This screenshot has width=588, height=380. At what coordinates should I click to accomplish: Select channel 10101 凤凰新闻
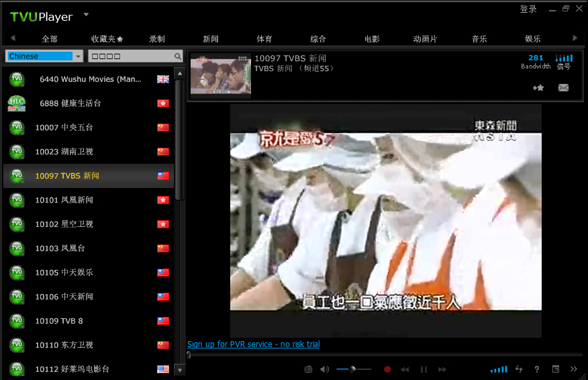(x=89, y=200)
